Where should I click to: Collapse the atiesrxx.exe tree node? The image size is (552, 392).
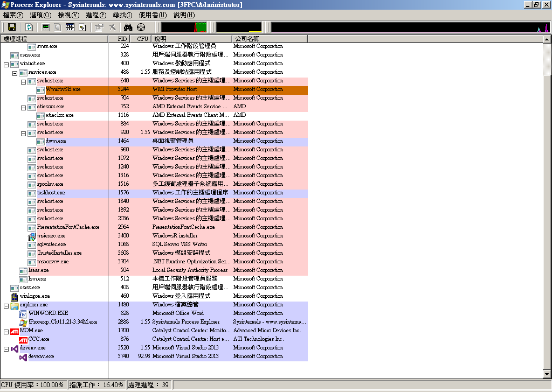23,108
